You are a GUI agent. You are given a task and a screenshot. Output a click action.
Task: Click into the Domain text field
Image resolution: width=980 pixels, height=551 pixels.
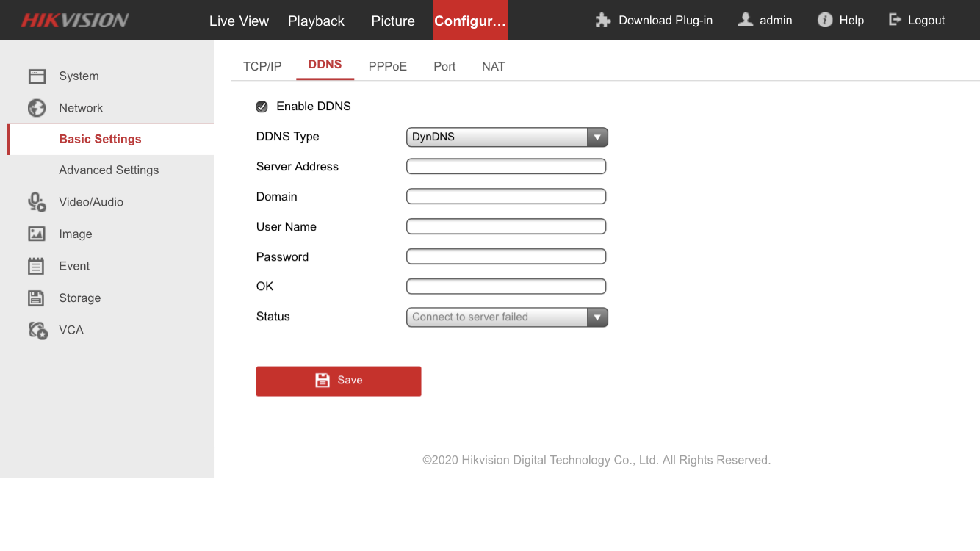coord(506,197)
